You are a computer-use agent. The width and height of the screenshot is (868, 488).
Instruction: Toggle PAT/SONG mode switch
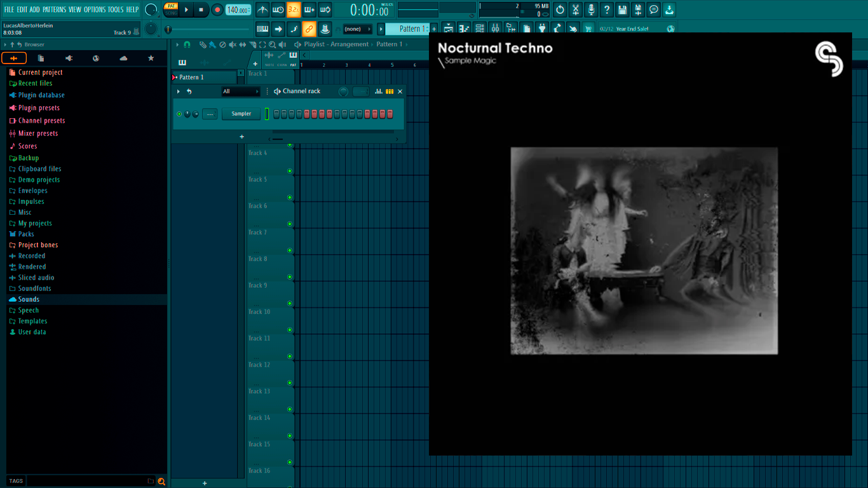click(x=171, y=10)
